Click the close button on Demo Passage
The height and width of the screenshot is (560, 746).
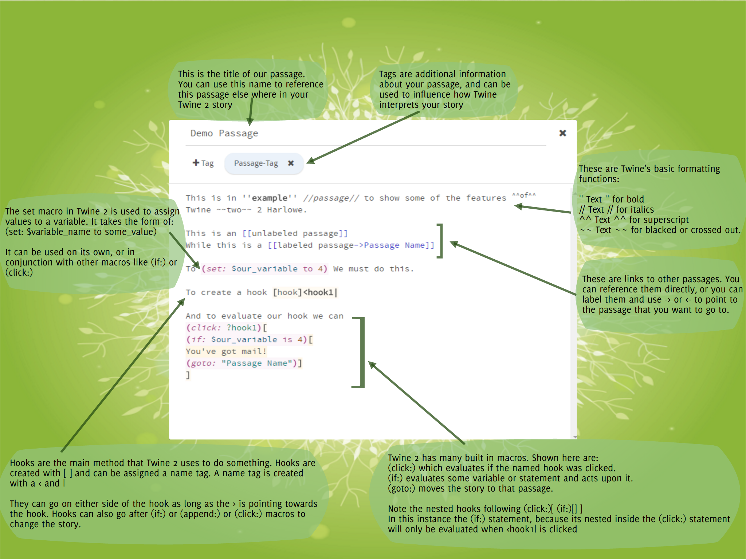(562, 133)
